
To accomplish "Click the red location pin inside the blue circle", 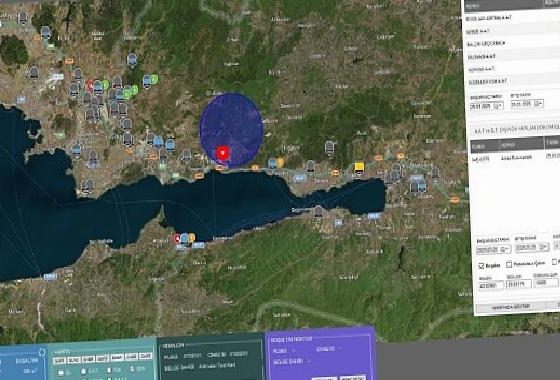I will point(223,154).
